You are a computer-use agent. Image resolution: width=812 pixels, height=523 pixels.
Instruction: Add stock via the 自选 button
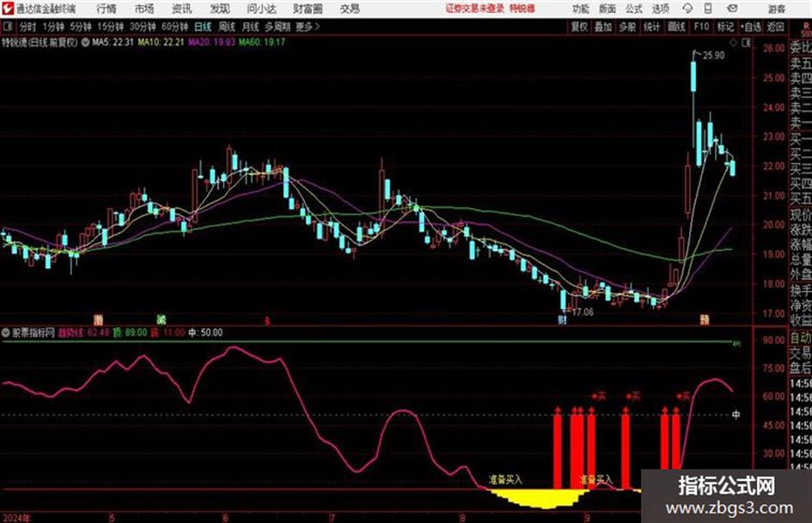point(751,27)
